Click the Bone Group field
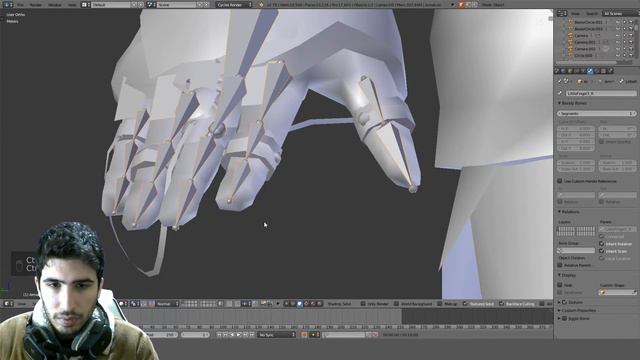The height and width of the screenshot is (360, 640). point(576,250)
